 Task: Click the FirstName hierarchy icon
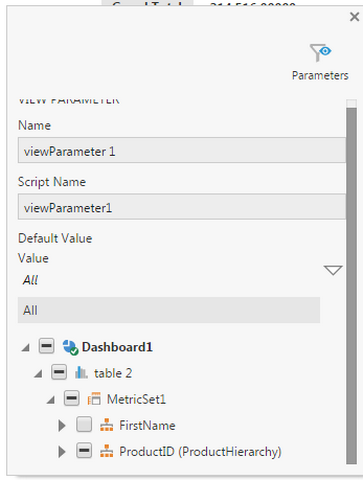coord(107,425)
